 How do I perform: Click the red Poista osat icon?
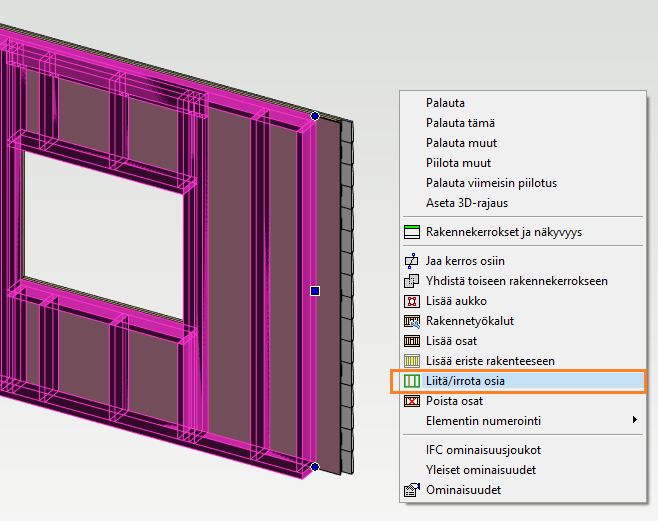click(411, 401)
